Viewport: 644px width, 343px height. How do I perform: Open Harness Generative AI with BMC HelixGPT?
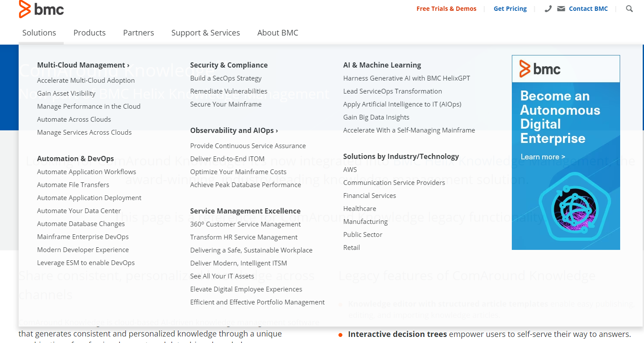click(407, 78)
